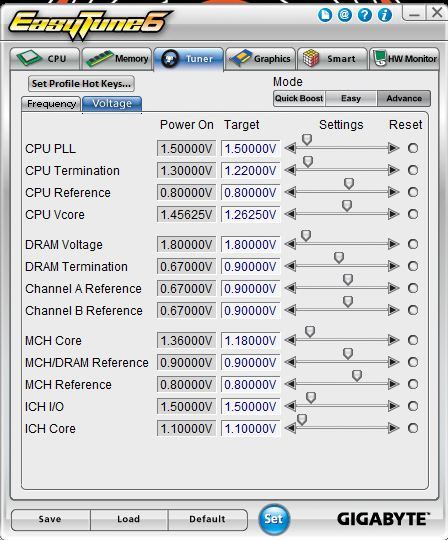
Task: Switch to the HW Monitor tab
Action: click(x=404, y=59)
